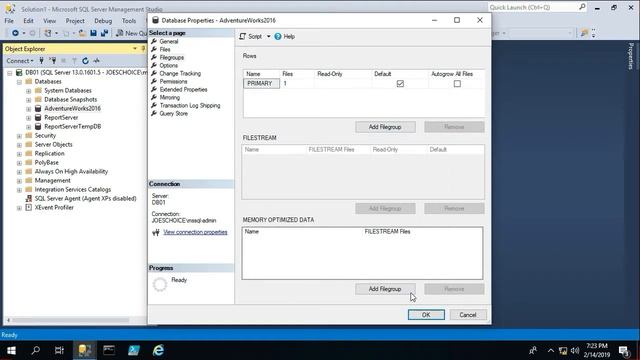Open the View menu
640x360 pixels.
pos(49,21)
